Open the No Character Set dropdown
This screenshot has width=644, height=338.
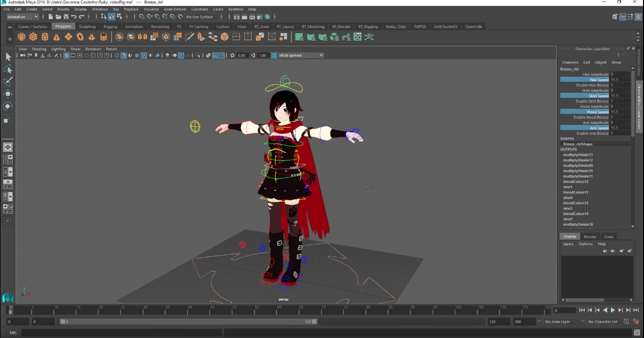point(604,321)
